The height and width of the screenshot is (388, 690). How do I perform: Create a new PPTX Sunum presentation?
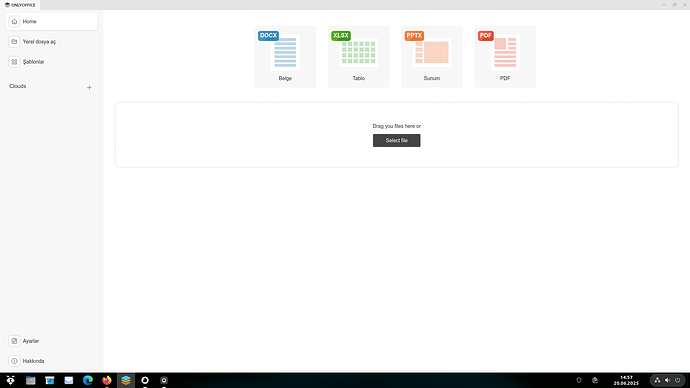(432, 56)
